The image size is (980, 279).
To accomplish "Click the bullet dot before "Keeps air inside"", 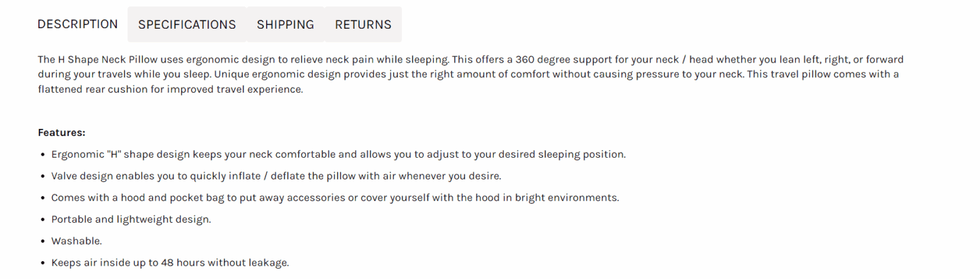I will tap(43, 263).
